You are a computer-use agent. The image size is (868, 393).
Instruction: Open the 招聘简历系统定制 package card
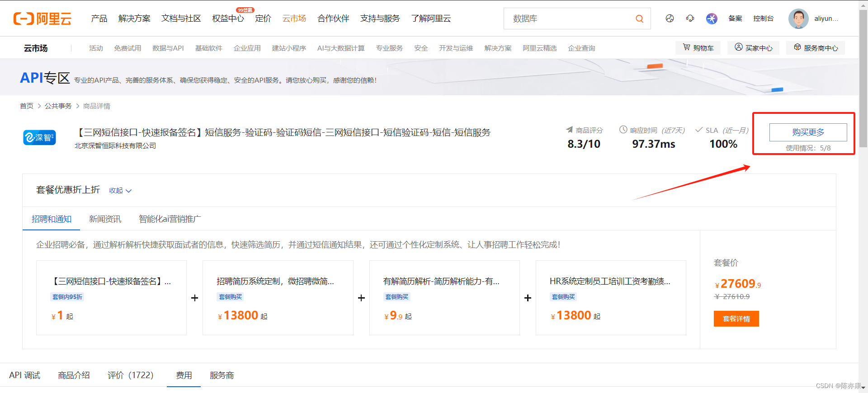278,298
